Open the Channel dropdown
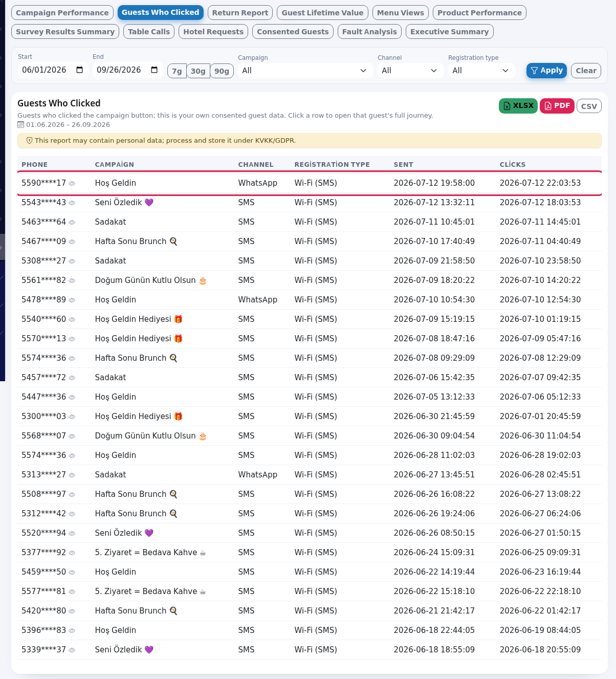Viewport: 616px width, 679px height. [x=410, y=71]
